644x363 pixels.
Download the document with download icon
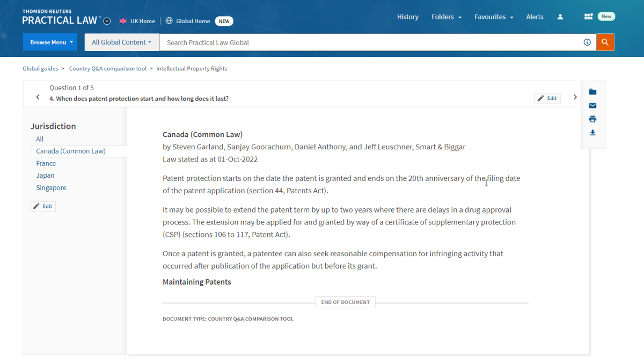[x=592, y=133]
